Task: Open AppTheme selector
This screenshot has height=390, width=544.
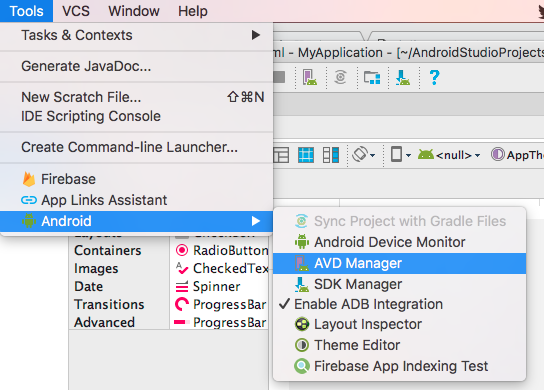Action: (x=517, y=155)
